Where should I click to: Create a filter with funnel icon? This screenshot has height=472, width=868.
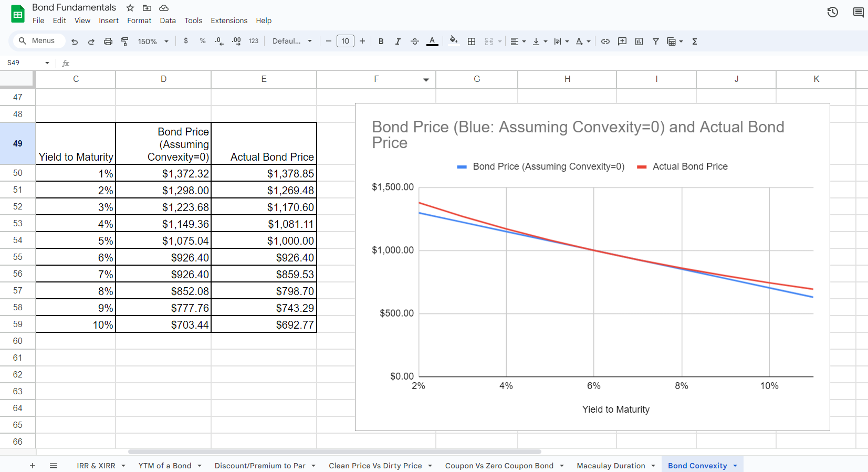(656, 41)
